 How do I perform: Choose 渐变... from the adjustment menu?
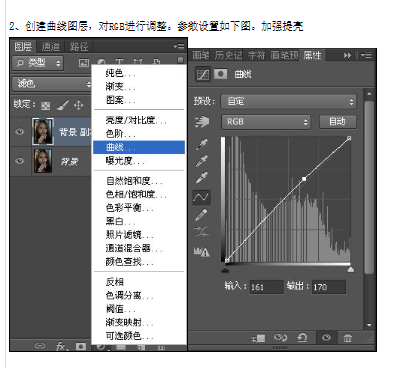click(139, 87)
